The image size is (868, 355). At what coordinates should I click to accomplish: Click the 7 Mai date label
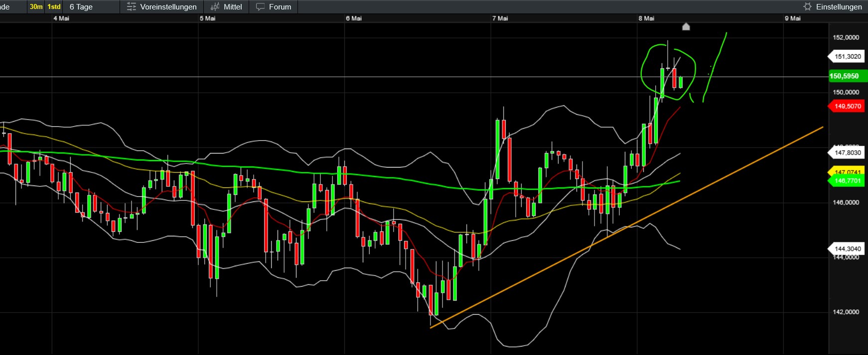coord(500,18)
